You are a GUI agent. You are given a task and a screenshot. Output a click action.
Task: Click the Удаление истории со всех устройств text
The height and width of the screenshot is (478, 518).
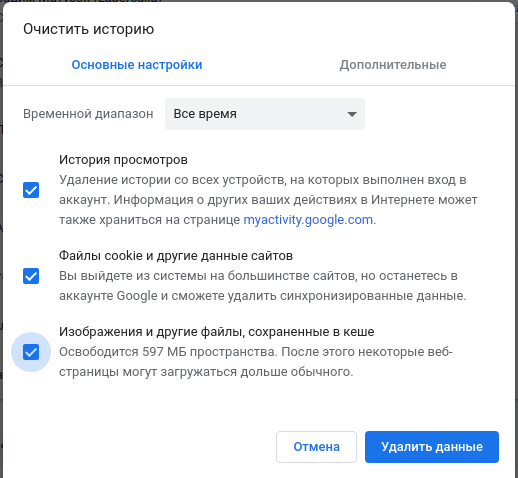pyautogui.click(x=268, y=200)
